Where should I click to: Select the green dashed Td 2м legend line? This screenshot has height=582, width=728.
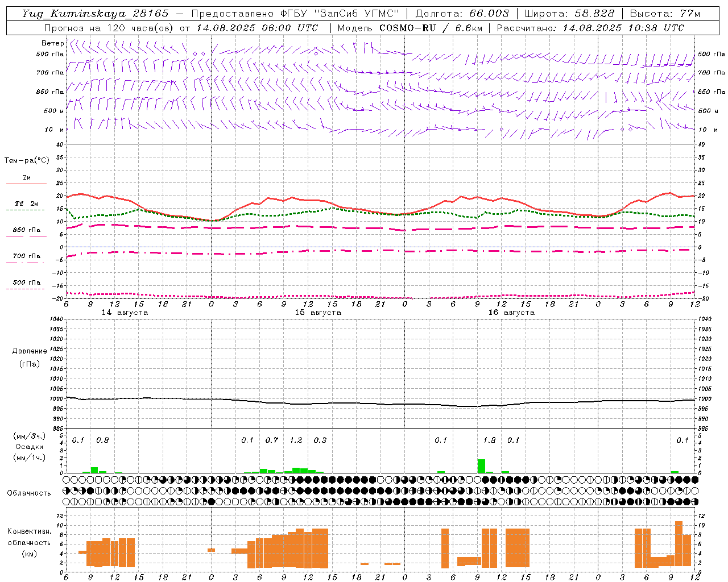click(25, 210)
